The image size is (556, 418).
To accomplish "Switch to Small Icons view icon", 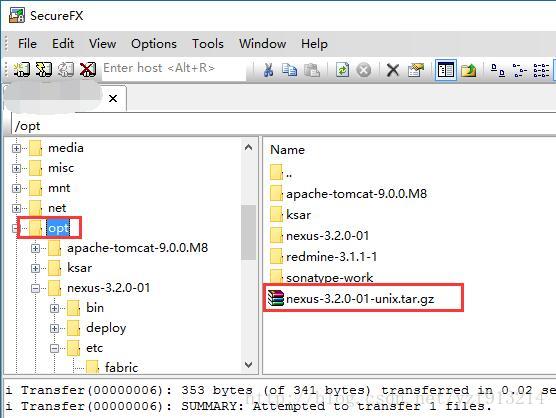I will tap(519, 70).
